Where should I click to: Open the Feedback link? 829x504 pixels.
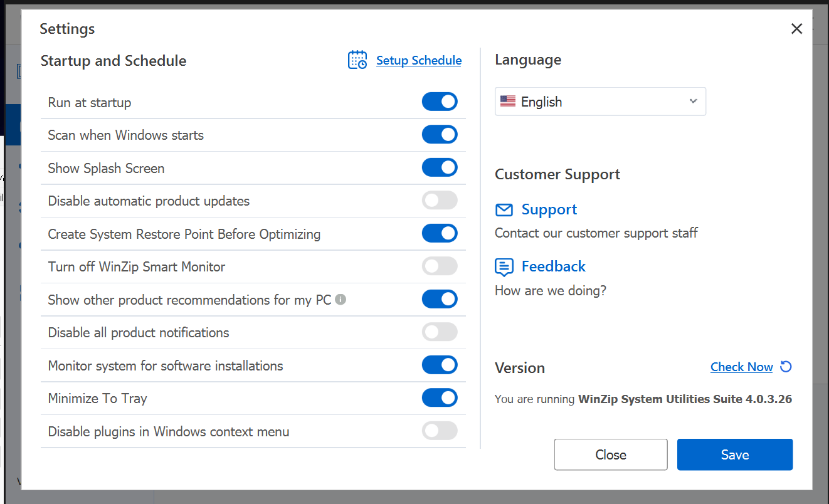[554, 266]
